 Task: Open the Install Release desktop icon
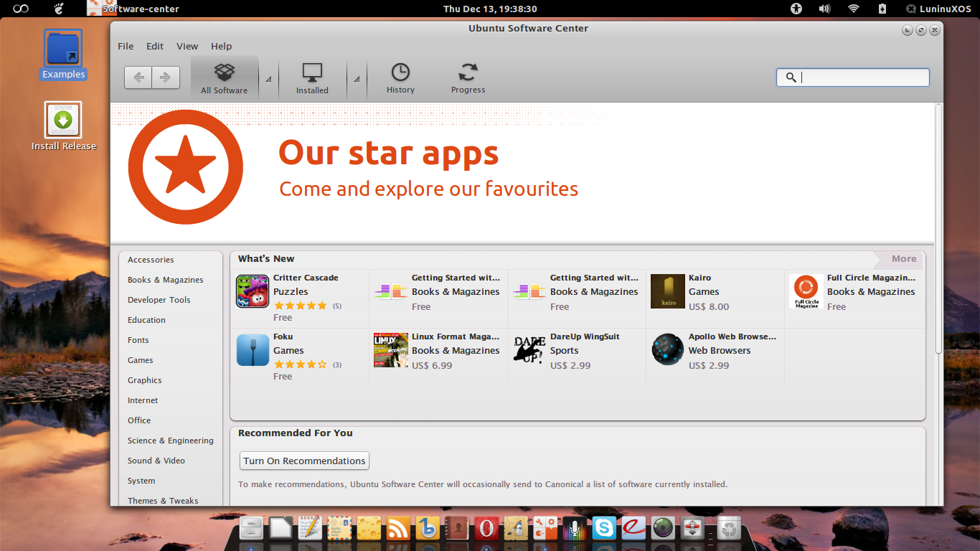coord(63,126)
